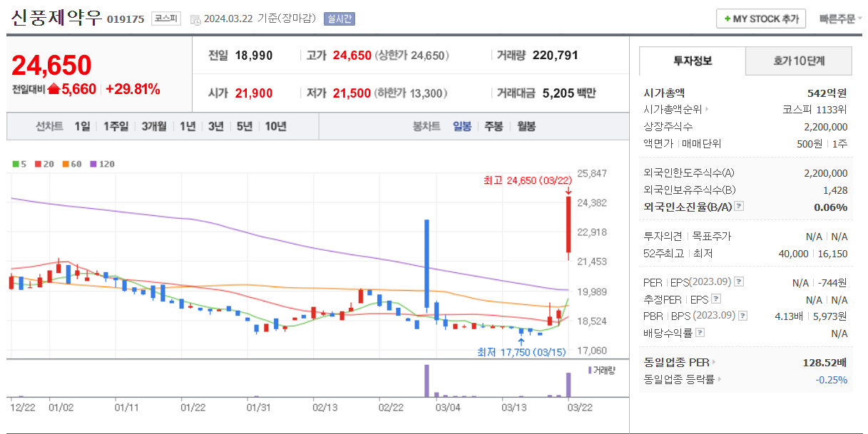This screenshot has height=434, width=868.
Task: Click the 동일업종 등락률 value -0.25%
Action: [832, 380]
